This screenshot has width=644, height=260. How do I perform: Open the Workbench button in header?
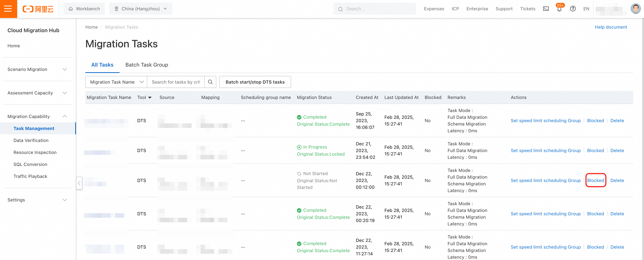tap(84, 9)
